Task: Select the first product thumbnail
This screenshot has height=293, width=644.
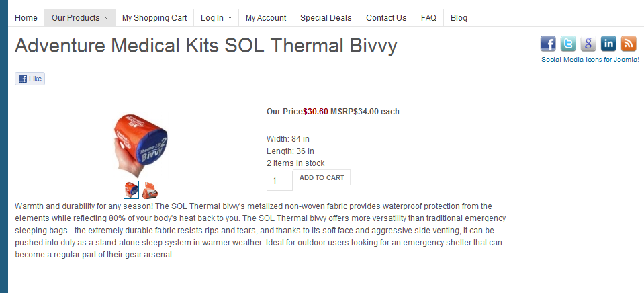Action: pos(131,190)
